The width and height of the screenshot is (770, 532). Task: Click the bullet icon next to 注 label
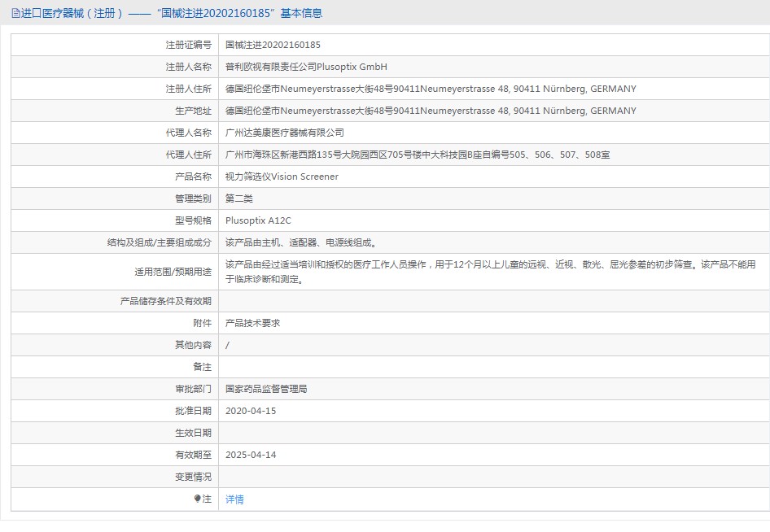tap(197, 499)
